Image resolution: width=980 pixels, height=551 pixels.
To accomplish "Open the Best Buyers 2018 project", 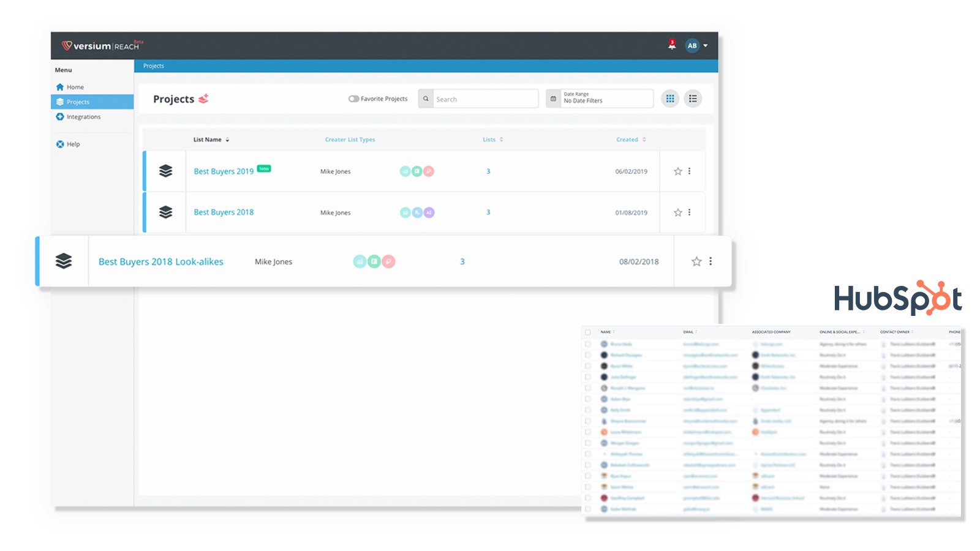I will [x=224, y=212].
